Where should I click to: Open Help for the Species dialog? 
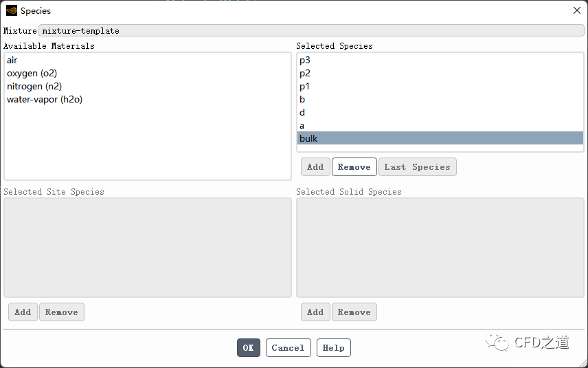(x=333, y=348)
